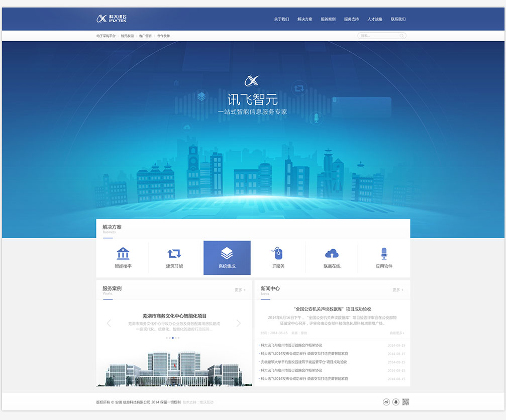Go to 服务案例 in top navigation
506x420 pixels.
point(328,19)
